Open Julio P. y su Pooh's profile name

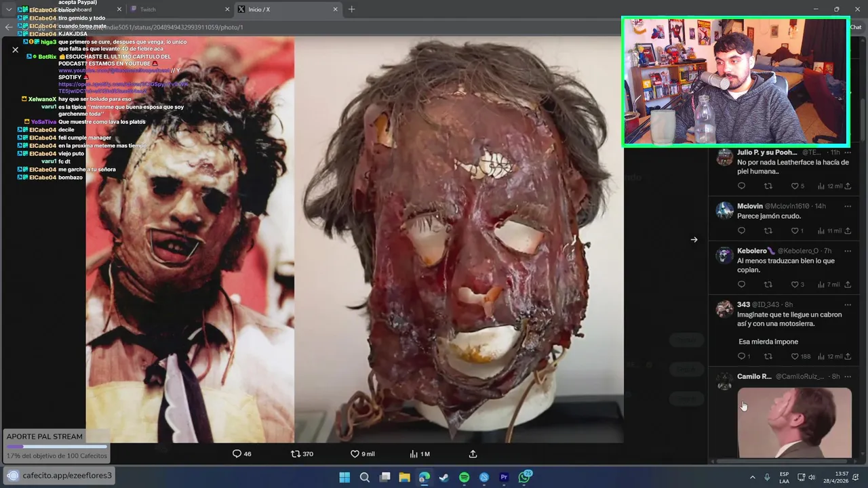click(x=767, y=152)
